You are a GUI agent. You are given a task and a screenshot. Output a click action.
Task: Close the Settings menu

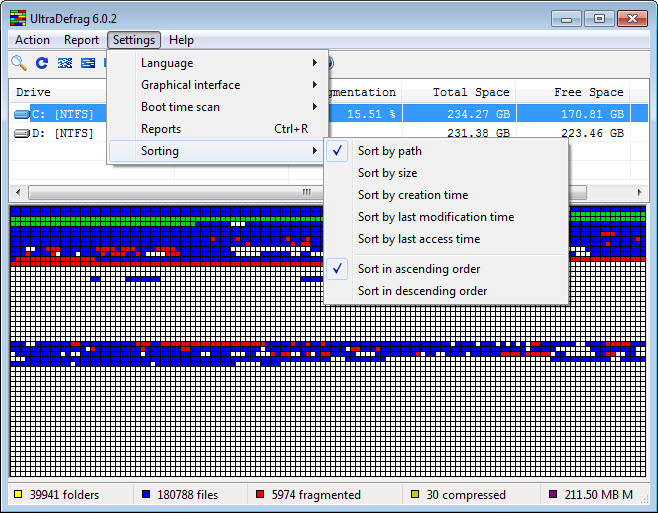(x=134, y=40)
